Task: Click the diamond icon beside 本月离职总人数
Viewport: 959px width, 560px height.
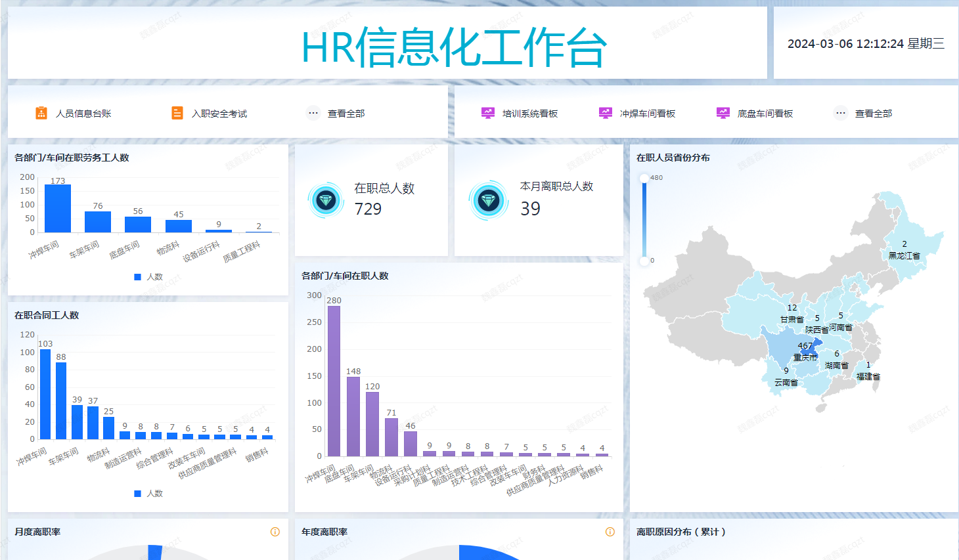Action: coord(487,200)
